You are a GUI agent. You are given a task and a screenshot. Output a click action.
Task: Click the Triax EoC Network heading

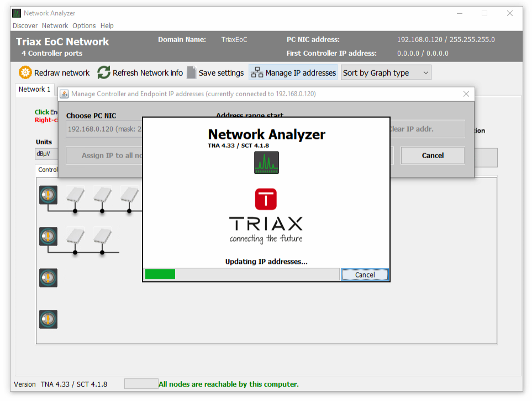click(x=62, y=42)
